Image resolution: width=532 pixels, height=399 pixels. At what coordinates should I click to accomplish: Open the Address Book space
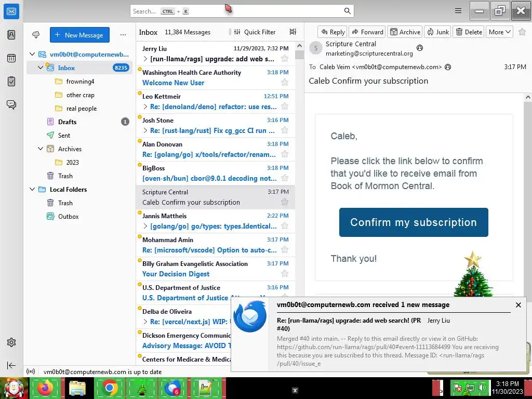[11, 35]
